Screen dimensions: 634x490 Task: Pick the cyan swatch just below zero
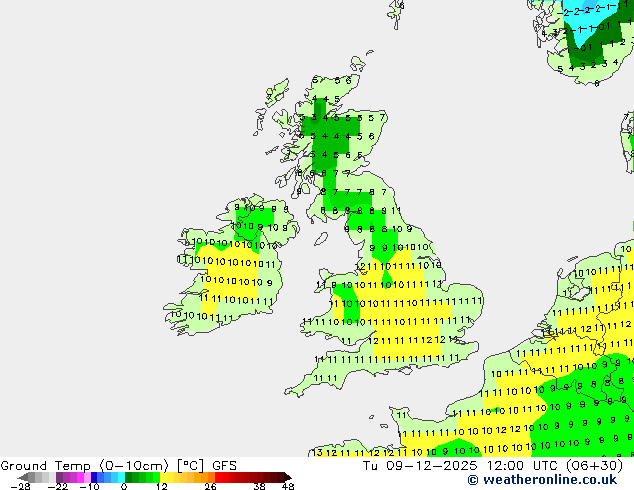121,477
